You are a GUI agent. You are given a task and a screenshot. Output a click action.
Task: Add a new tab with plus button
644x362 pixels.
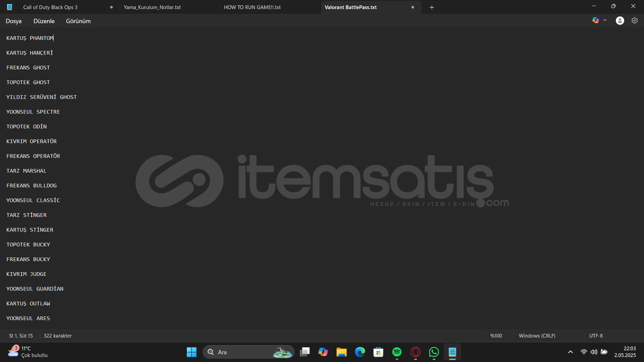pyautogui.click(x=432, y=7)
